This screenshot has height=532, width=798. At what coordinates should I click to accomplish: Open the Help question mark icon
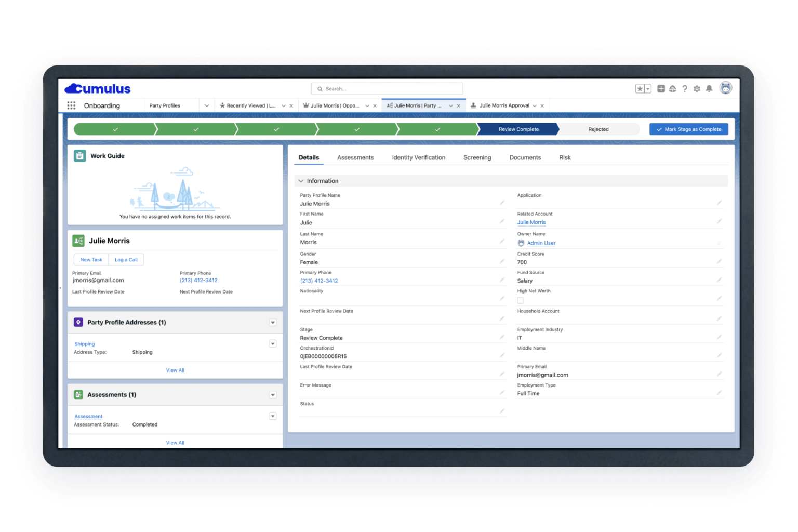[685, 88]
